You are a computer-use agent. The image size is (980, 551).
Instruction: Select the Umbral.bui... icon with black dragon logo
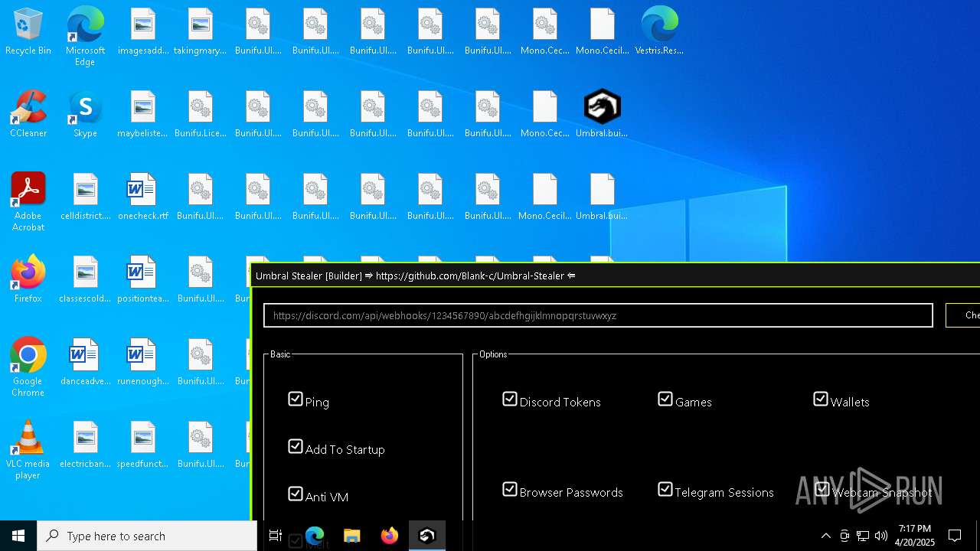click(x=602, y=115)
